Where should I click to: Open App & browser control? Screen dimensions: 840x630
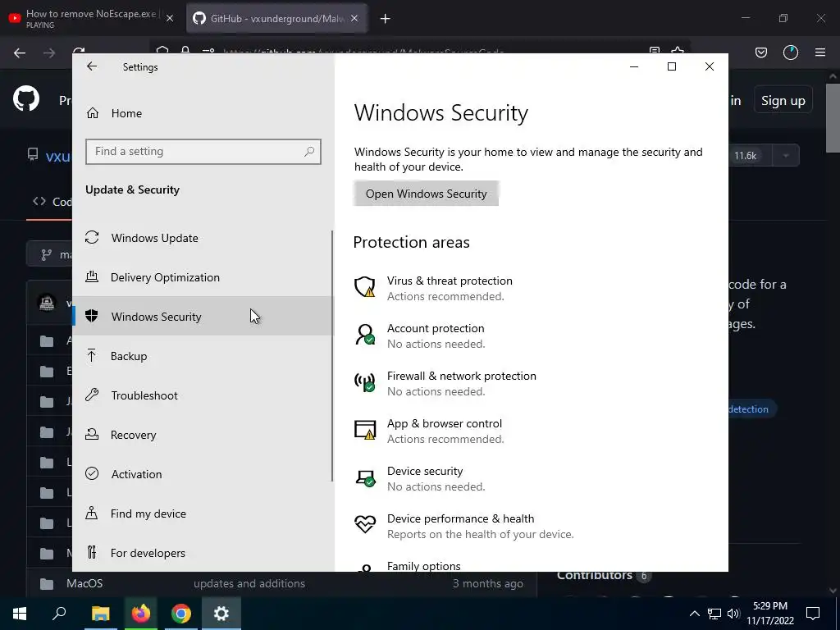[429, 431]
